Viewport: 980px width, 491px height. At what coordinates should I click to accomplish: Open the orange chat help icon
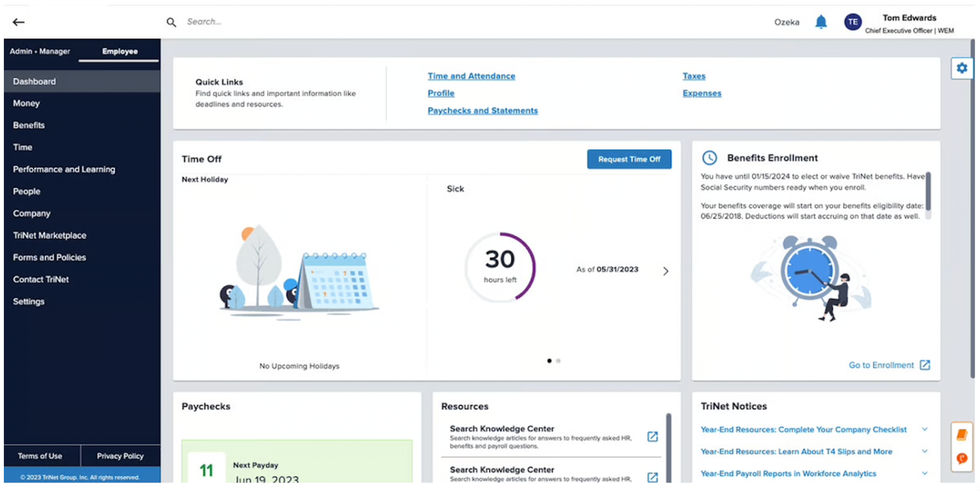pos(962,459)
